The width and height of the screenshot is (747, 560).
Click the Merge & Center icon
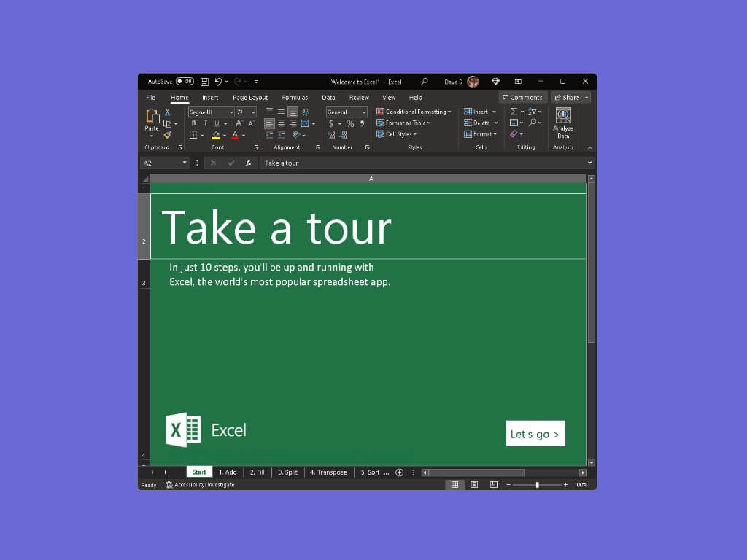305,124
